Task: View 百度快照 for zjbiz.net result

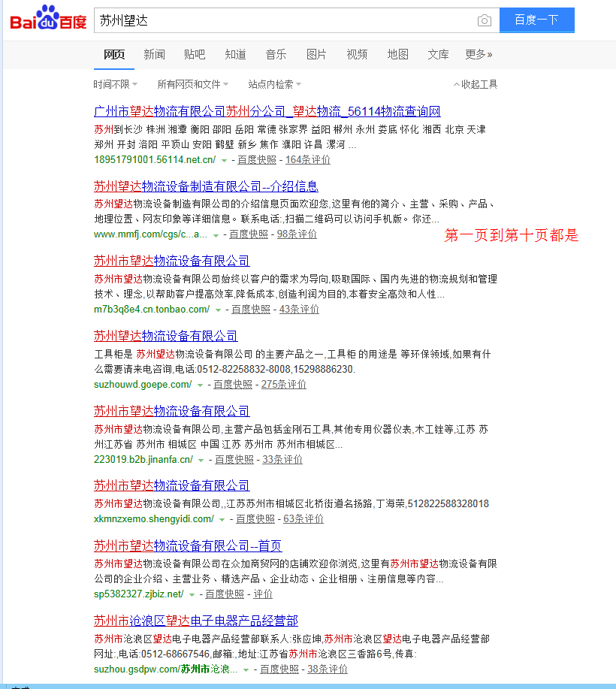Action: [225, 594]
